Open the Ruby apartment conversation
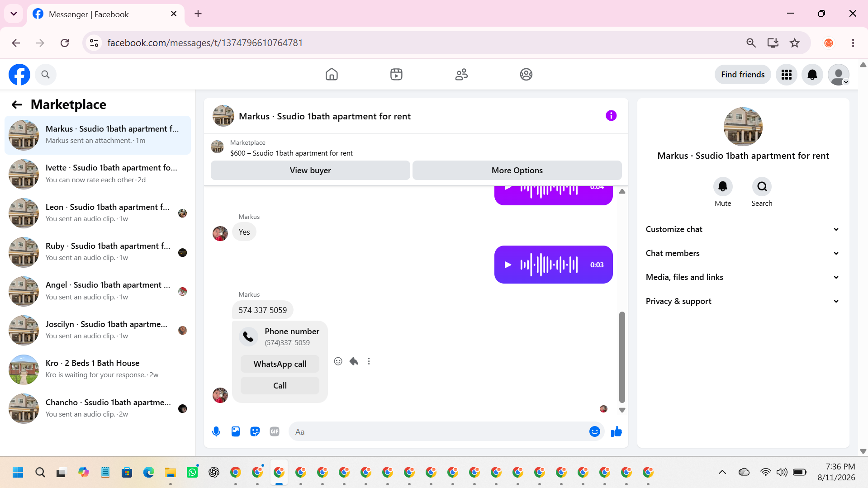 click(x=98, y=252)
